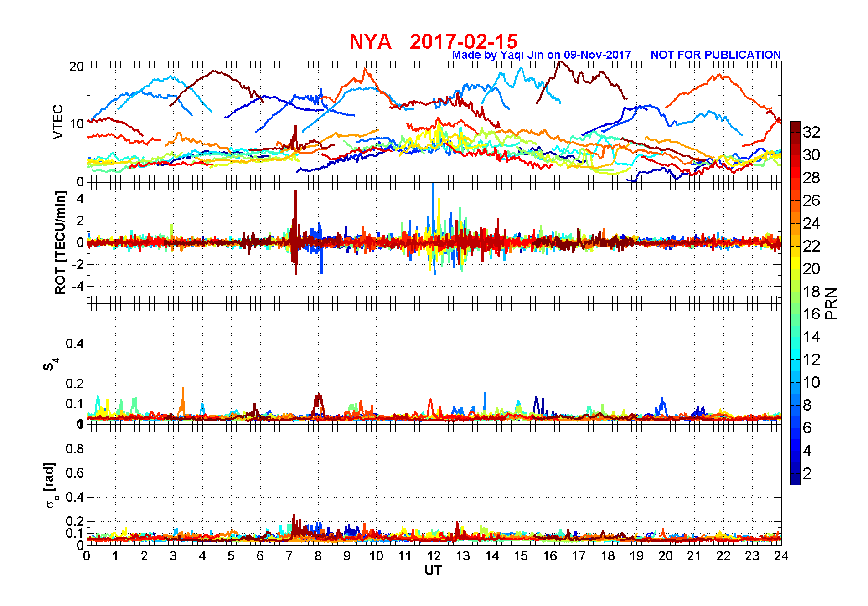868x606 pixels.
Task: Click the dark blue bottom of the PRN colorbar
Action: click(x=795, y=479)
